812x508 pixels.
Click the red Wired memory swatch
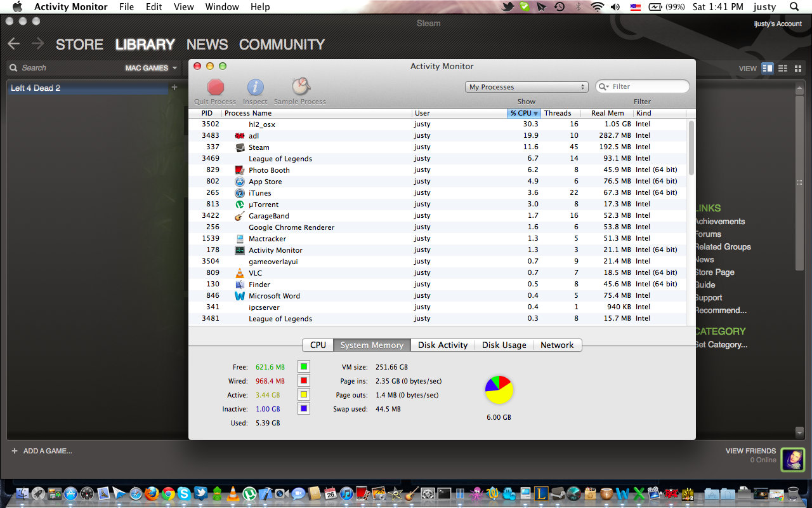click(x=304, y=380)
